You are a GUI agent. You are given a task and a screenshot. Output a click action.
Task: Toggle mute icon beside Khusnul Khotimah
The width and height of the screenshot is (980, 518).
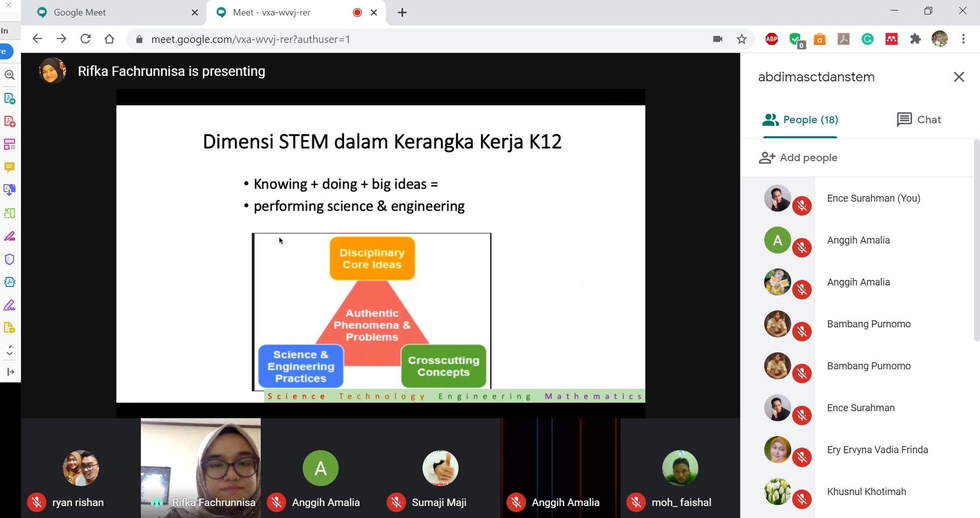click(802, 499)
